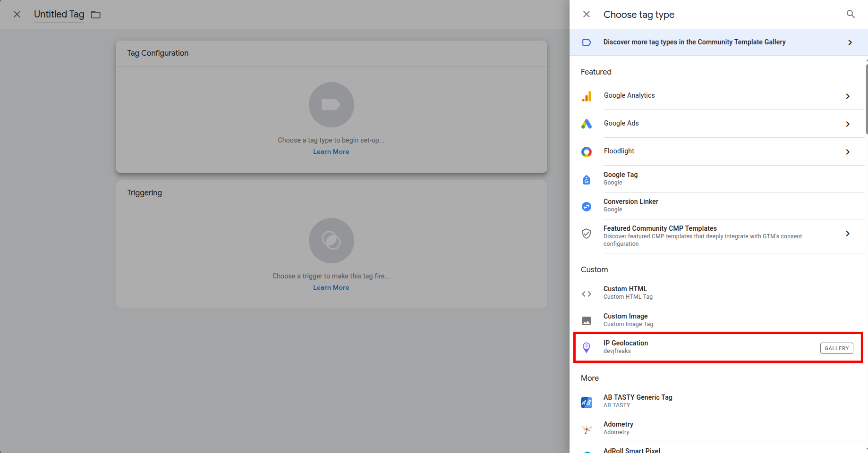Click the Choose a trigger to make this tag fire text
This screenshot has height=453, width=868.
coord(331,276)
